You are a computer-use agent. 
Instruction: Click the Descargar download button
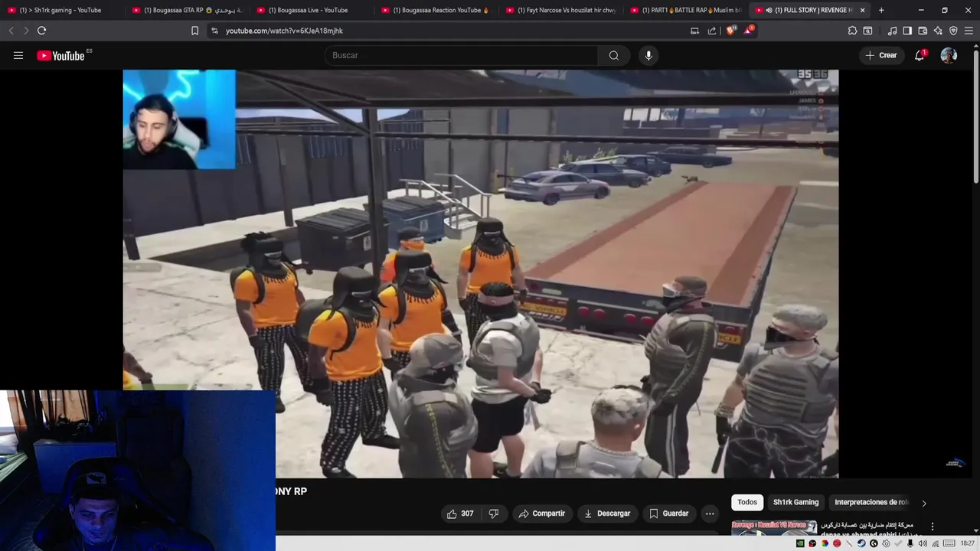click(607, 514)
